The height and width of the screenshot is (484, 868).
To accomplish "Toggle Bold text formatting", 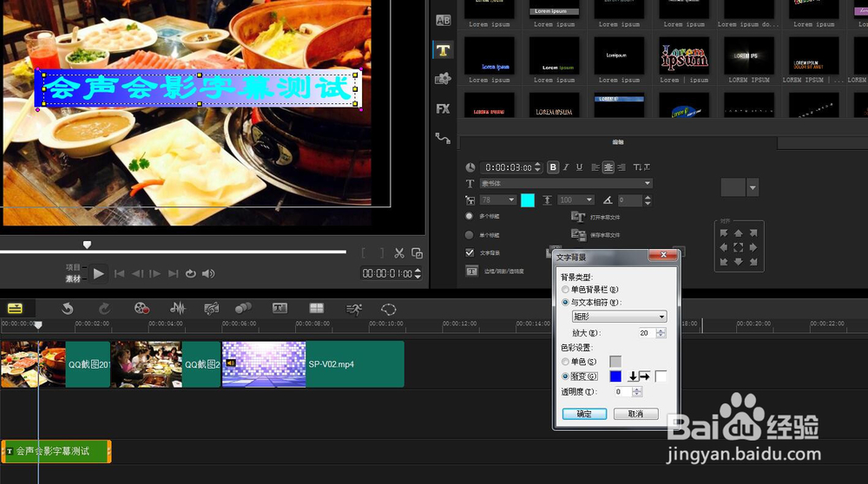I will [x=552, y=167].
